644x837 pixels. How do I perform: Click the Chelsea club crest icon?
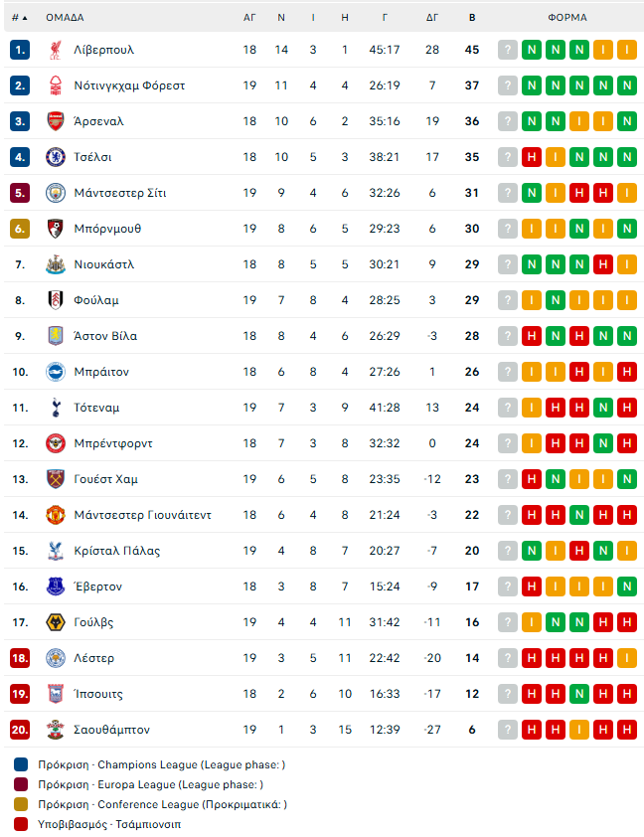56,157
